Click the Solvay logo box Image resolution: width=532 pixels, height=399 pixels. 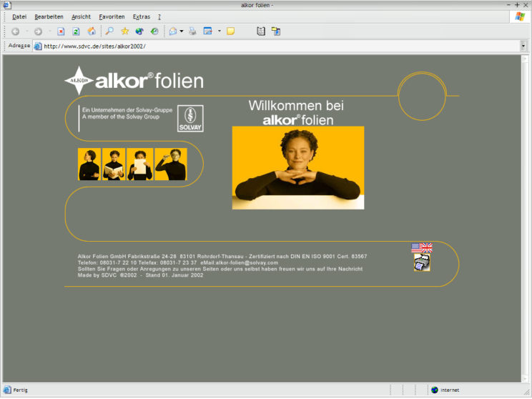tap(190, 119)
